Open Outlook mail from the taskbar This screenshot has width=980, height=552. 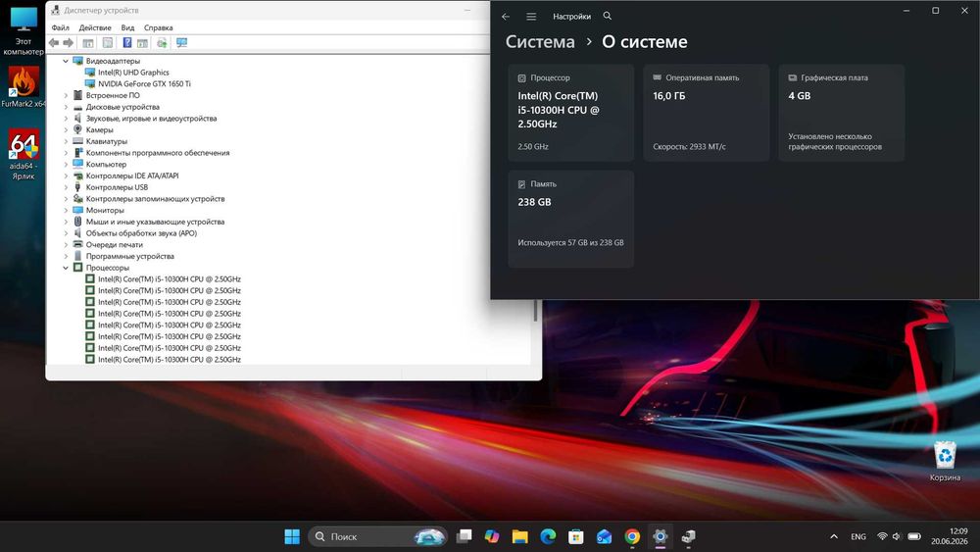coord(605,536)
